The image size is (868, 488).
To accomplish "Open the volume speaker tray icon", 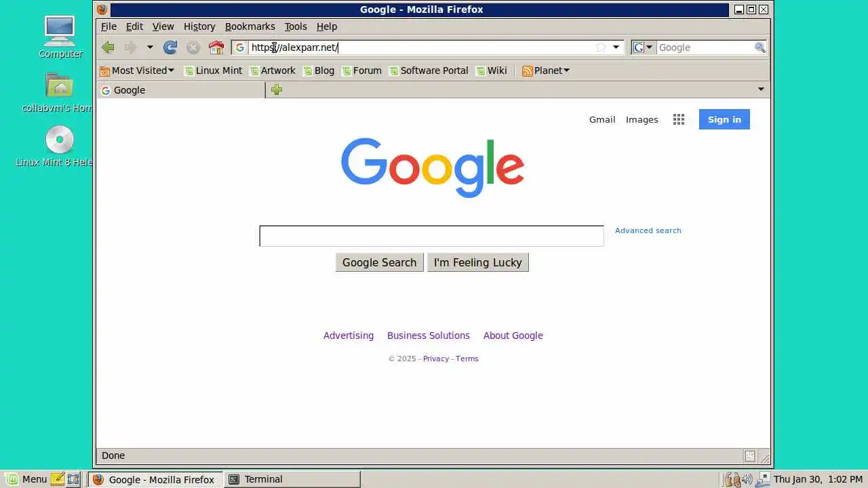I will [x=747, y=479].
